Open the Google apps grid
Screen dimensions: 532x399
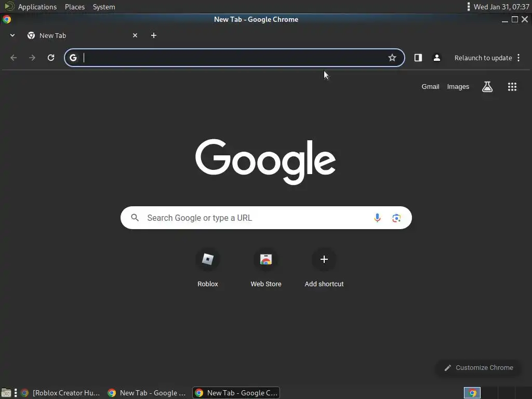(x=512, y=87)
